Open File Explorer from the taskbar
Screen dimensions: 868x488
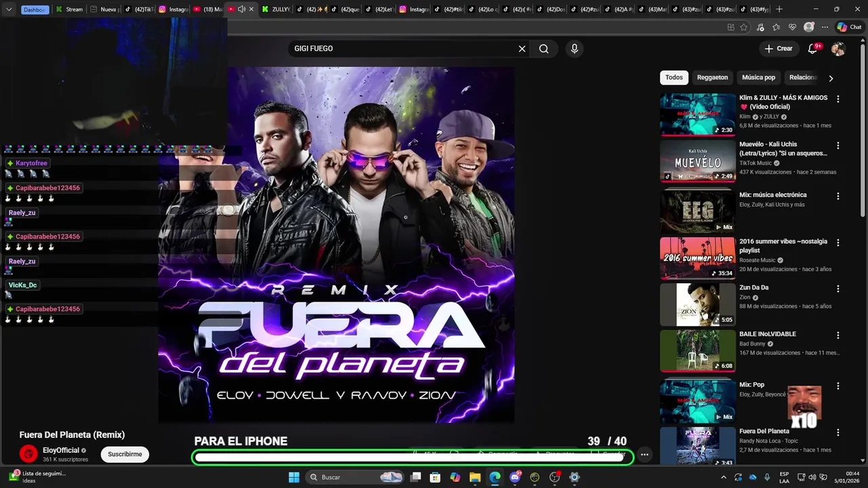[475, 477]
